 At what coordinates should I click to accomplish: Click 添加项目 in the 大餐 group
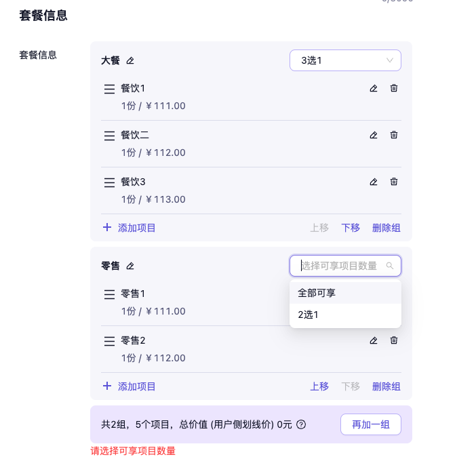pyautogui.click(x=130, y=228)
